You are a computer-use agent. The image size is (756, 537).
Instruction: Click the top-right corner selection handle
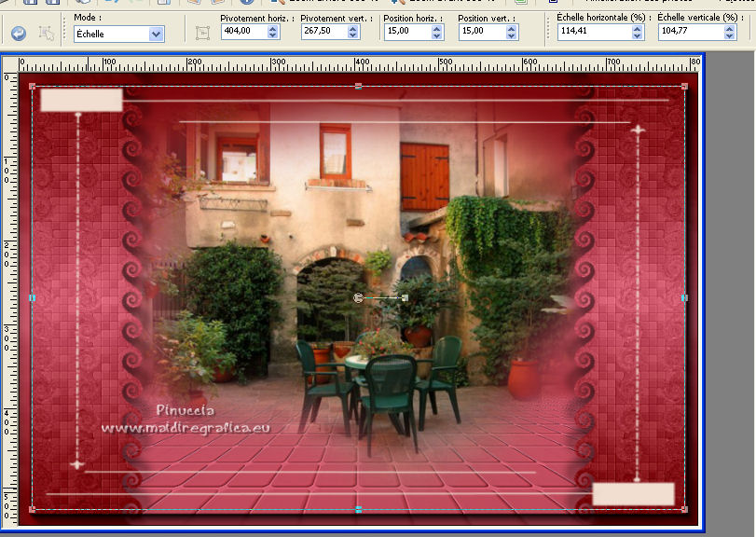tap(684, 87)
